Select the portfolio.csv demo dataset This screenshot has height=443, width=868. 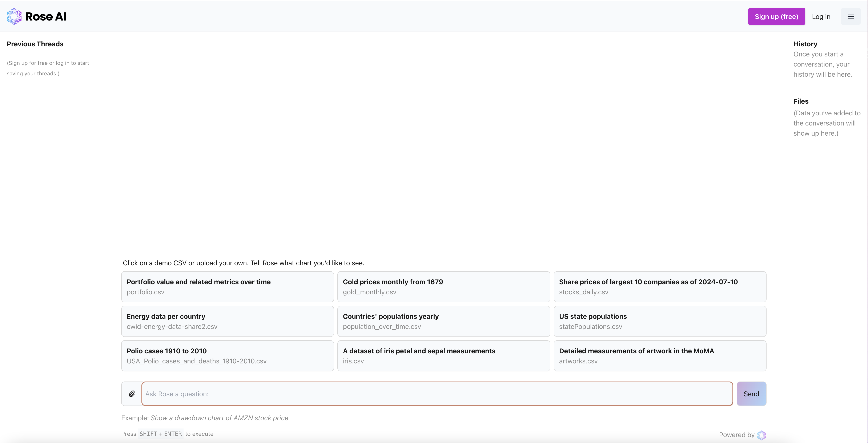point(228,287)
